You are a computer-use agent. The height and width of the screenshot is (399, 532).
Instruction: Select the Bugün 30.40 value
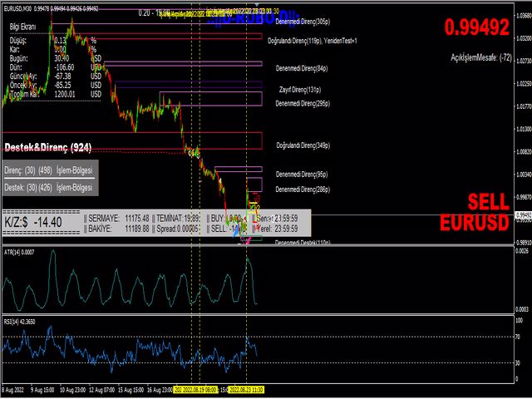pos(62,58)
